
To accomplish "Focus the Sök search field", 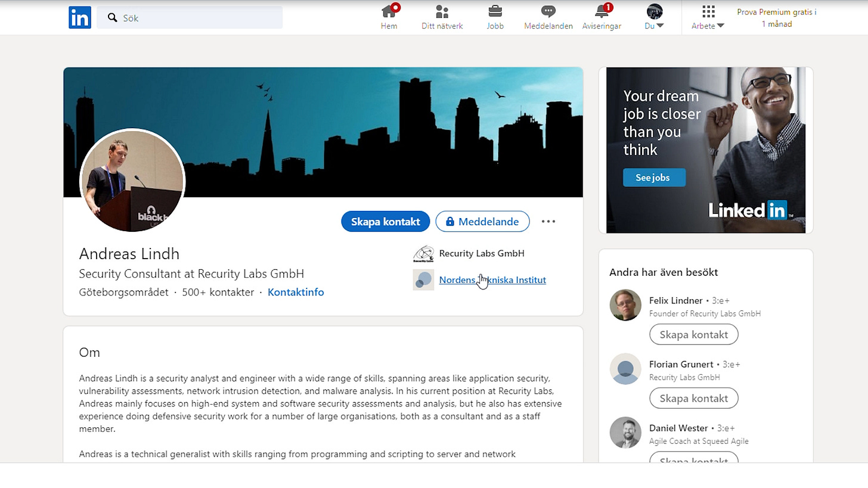I will 190,18.
